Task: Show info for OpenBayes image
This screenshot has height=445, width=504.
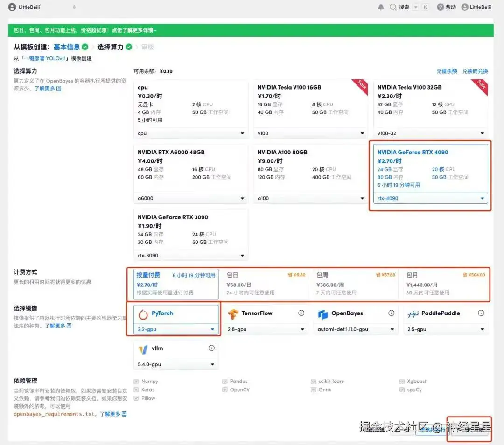Action: (391, 313)
